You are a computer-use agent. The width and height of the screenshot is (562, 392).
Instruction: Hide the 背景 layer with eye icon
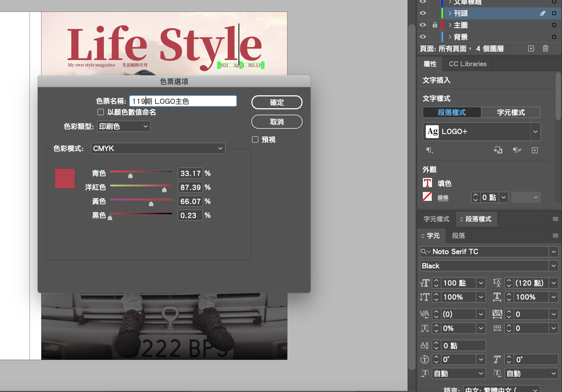pos(423,37)
